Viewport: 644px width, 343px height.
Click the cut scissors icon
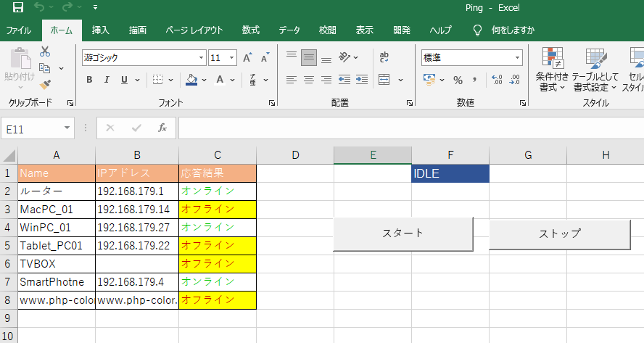coord(45,51)
